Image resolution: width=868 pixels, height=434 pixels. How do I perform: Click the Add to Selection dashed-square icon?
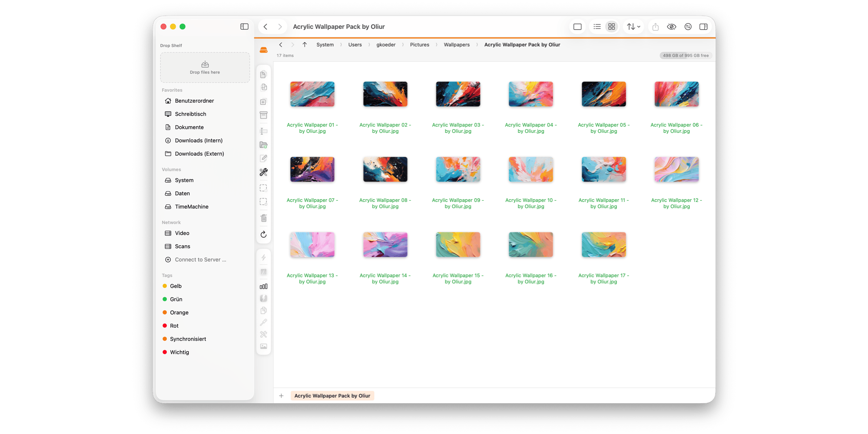[x=264, y=188]
